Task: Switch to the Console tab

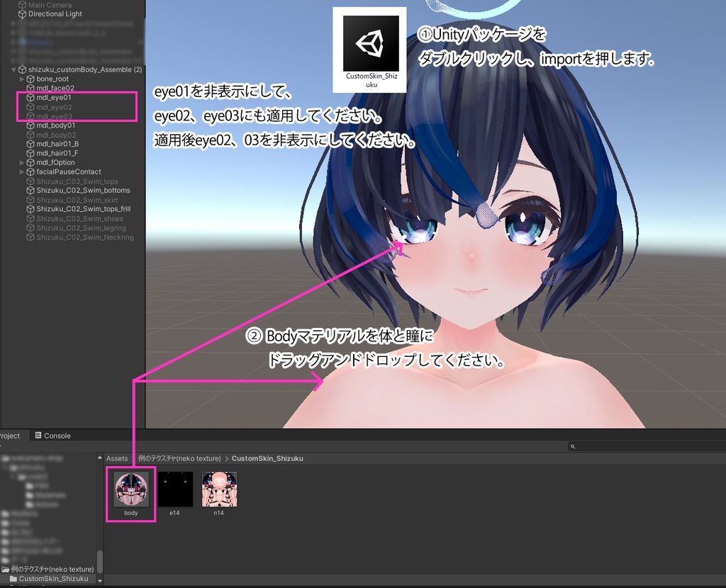Action: click(x=53, y=436)
